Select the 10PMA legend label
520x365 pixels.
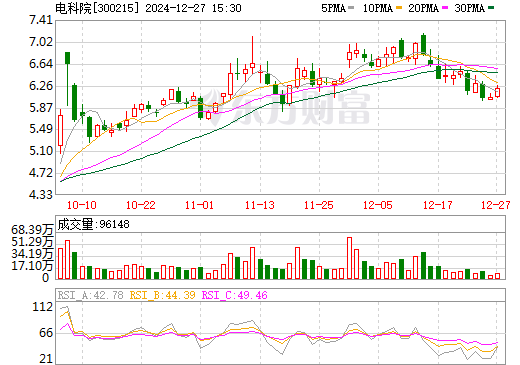[x=378, y=8]
